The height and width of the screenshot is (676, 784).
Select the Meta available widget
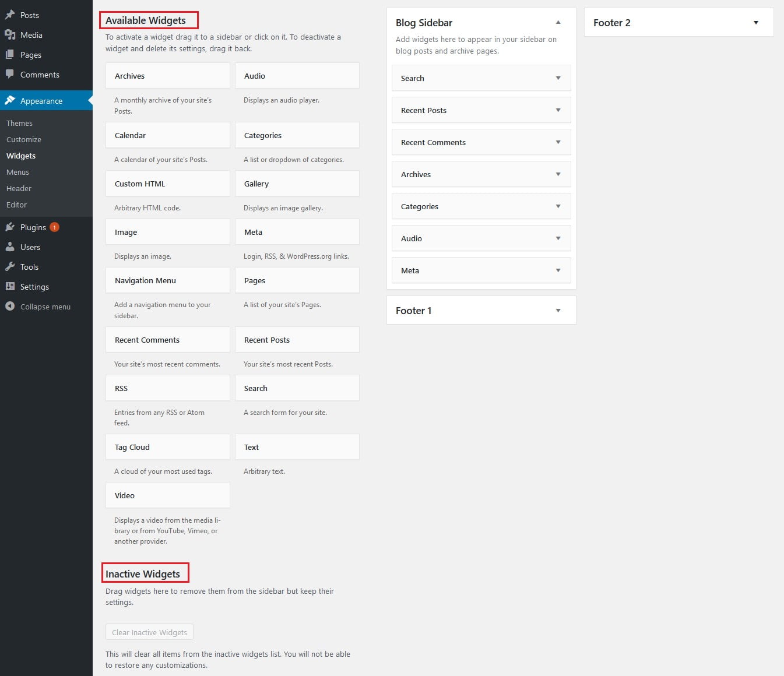(x=297, y=232)
